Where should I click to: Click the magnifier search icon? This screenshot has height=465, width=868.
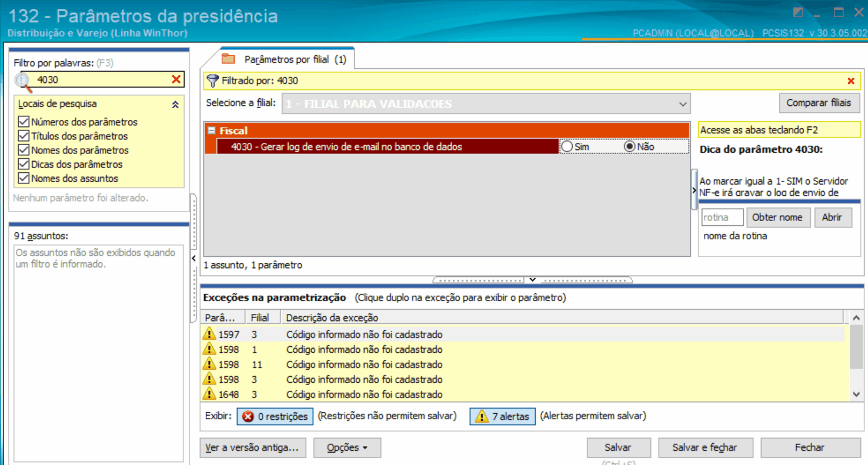pyautogui.click(x=23, y=81)
